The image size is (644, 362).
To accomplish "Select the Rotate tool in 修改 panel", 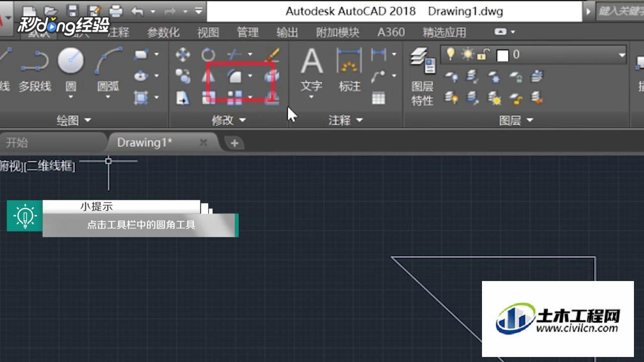I will [x=208, y=54].
